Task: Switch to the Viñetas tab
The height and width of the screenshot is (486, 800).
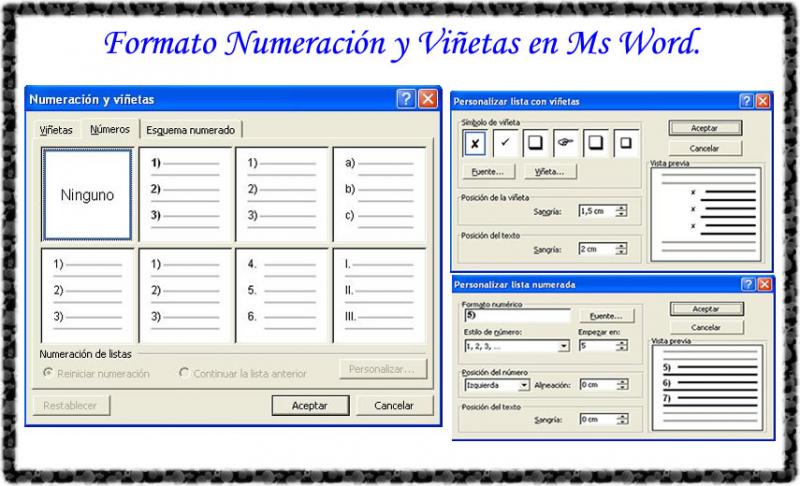Action: point(56,130)
